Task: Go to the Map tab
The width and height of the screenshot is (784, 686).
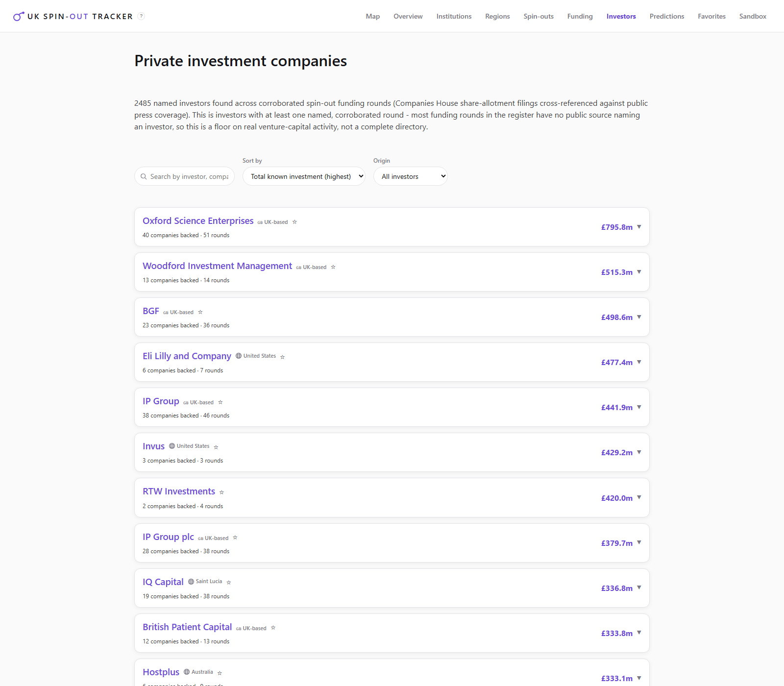Action: [373, 16]
